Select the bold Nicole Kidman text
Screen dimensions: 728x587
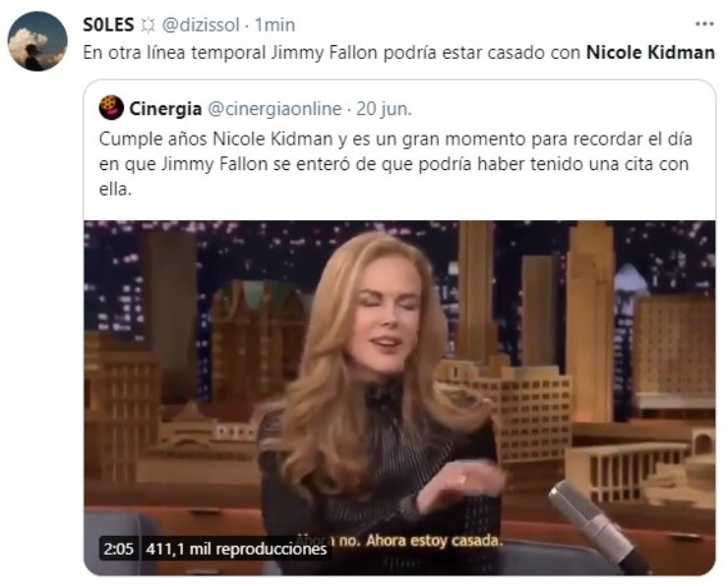pos(650,52)
